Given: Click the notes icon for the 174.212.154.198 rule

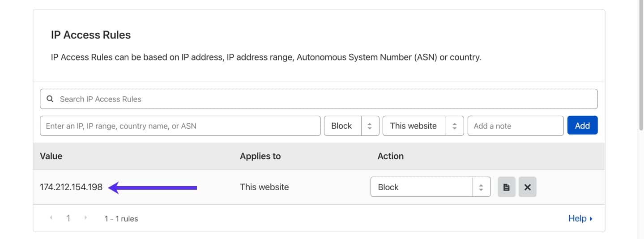Looking at the screenshot, I should [x=506, y=187].
